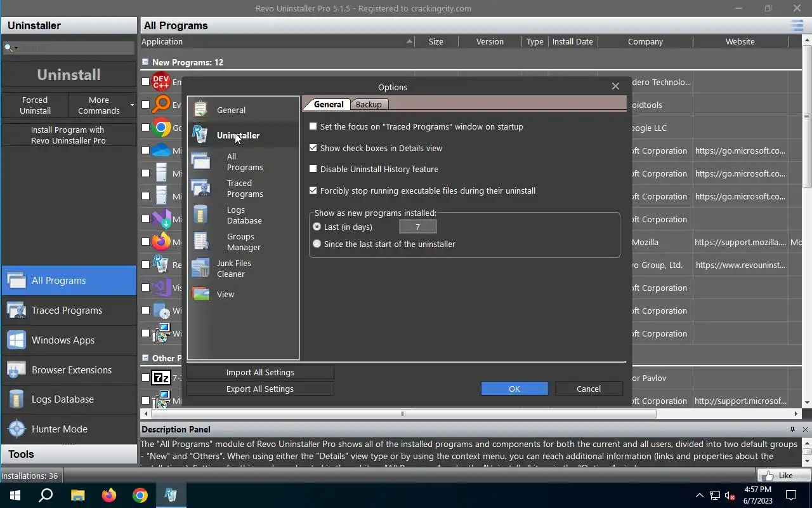Open Windows Start menu

tap(15, 495)
